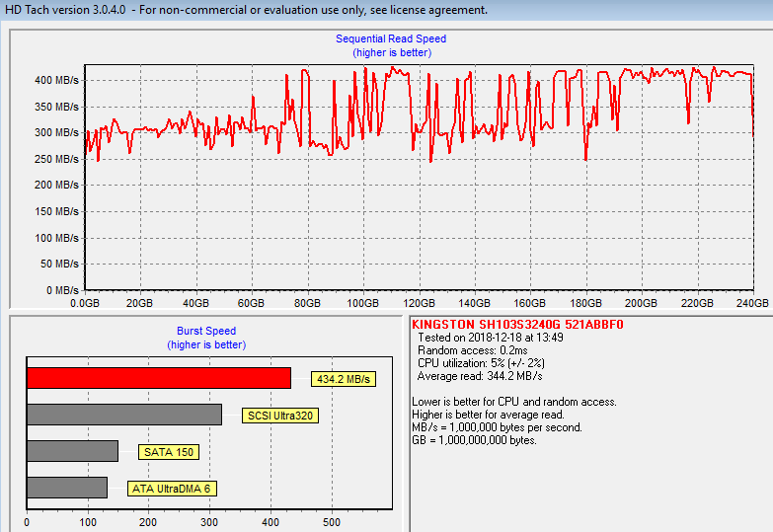
Task: Click the 'SCSI Ultra320' label
Action: point(280,416)
